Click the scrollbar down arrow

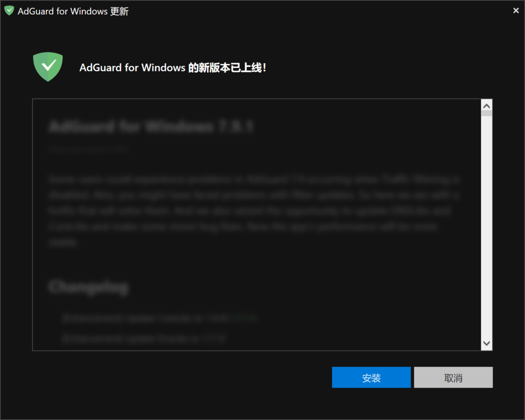pos(487,343)
